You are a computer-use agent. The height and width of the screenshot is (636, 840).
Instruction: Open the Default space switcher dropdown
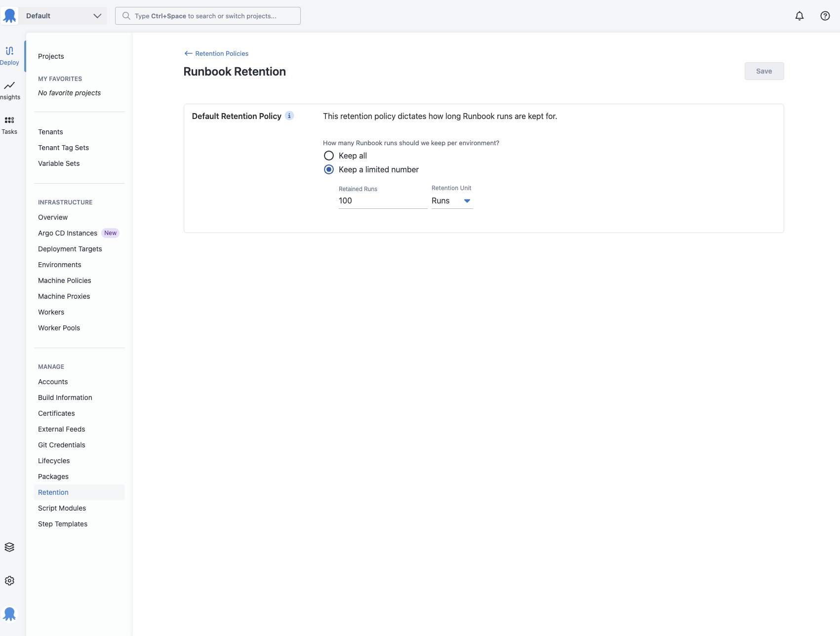(x=63, y=16)
